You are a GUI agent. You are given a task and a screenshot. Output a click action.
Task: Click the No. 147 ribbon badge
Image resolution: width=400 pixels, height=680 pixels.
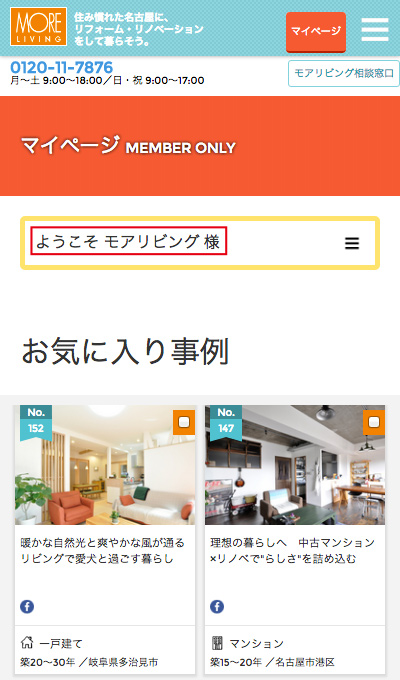tap(226, 422)
